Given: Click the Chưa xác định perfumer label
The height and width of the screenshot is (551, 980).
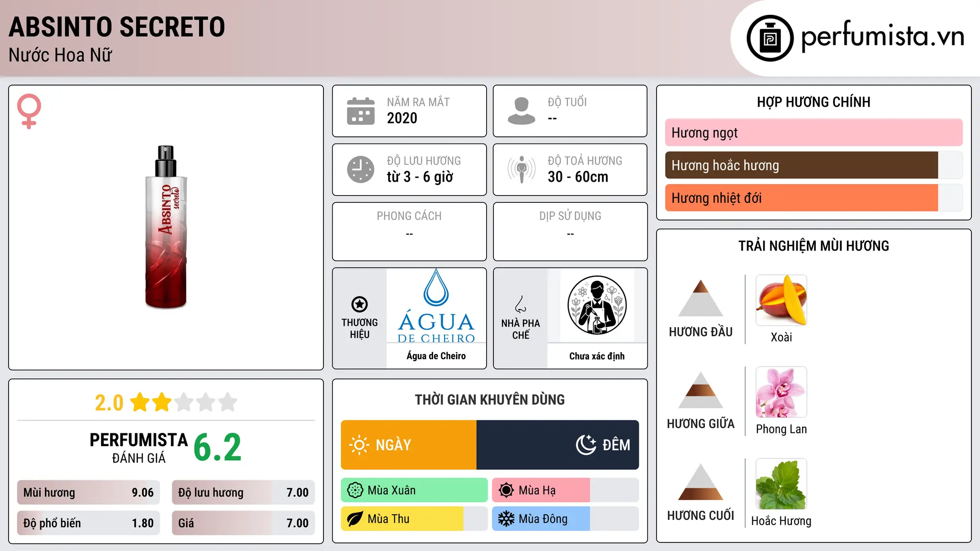Looking at the screenshot, I should (x=597, y=356).
